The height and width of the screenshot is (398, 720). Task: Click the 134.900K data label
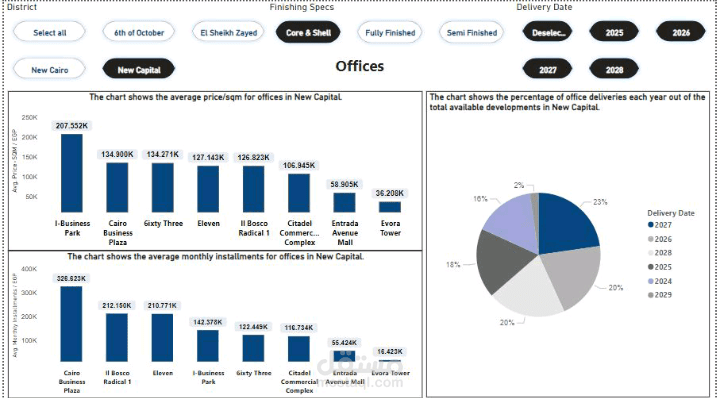117,154
